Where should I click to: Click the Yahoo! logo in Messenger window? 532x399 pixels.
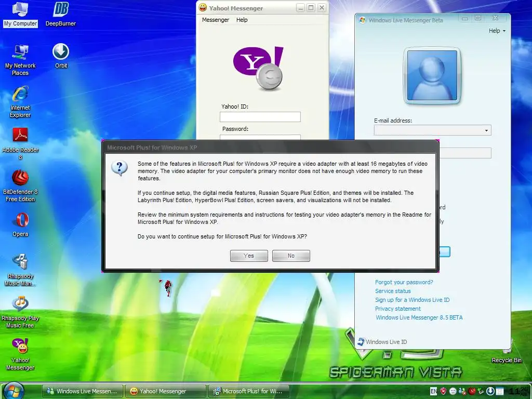pyautogui.click(x=258, y=69)
